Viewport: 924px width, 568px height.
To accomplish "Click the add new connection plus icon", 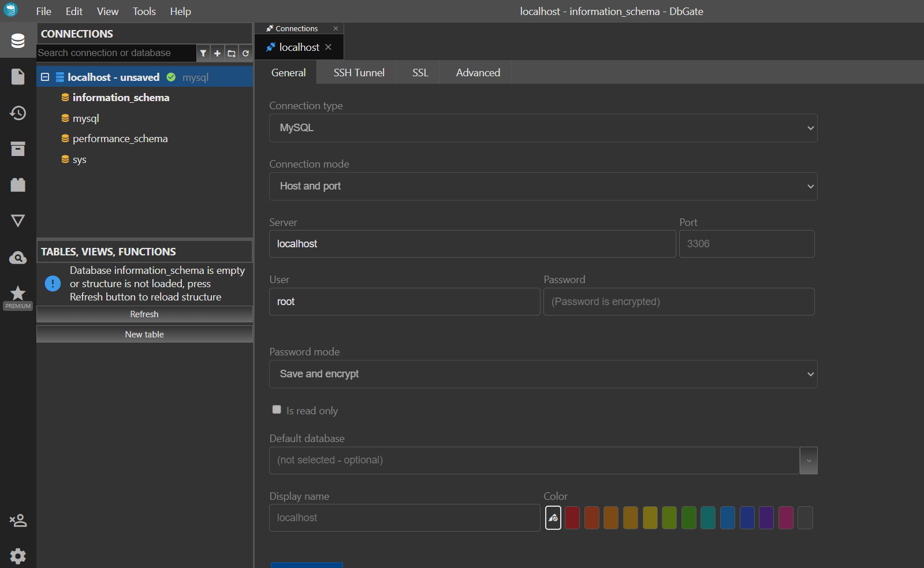I will point(217,53).
